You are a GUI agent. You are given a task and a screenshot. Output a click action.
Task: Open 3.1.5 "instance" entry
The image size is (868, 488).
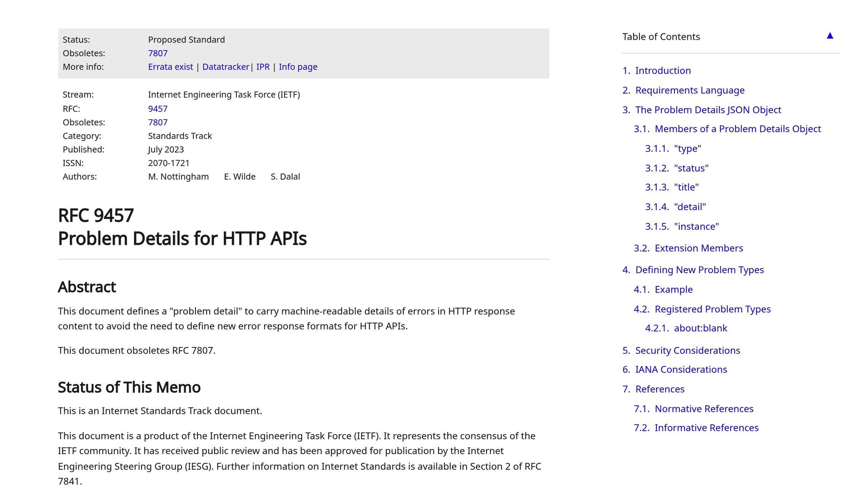(696, 227)
